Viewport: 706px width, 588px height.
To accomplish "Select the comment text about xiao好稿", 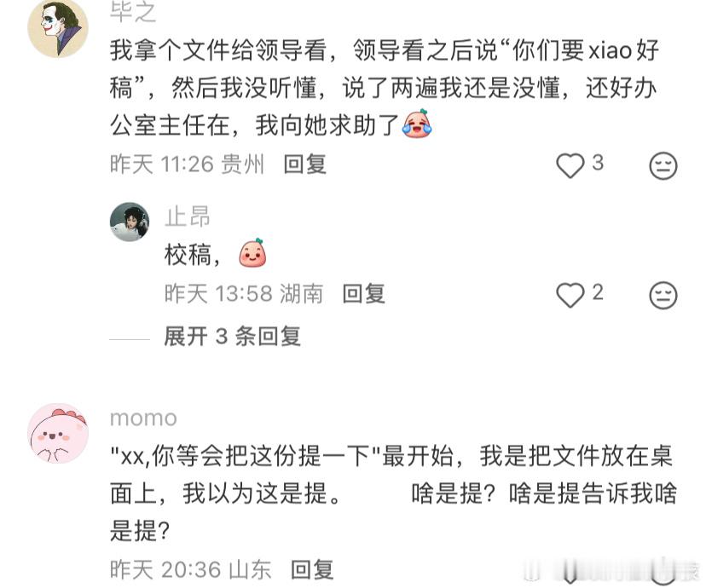I will tap(385, 88).
